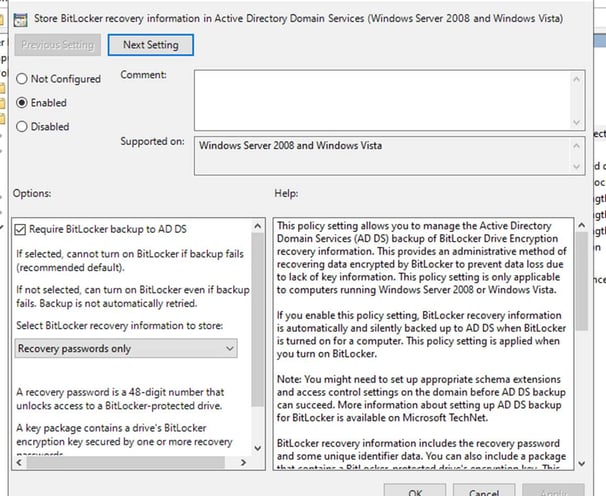
Task: Click Supported on box scroll down arrow
Action: pyautogui.click(x=577, y=167)
